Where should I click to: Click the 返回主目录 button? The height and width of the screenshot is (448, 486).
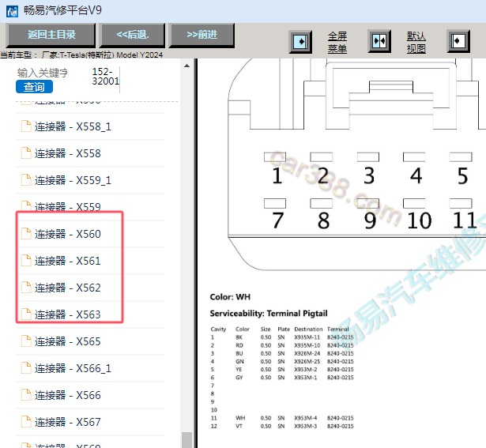pos(51,35)
